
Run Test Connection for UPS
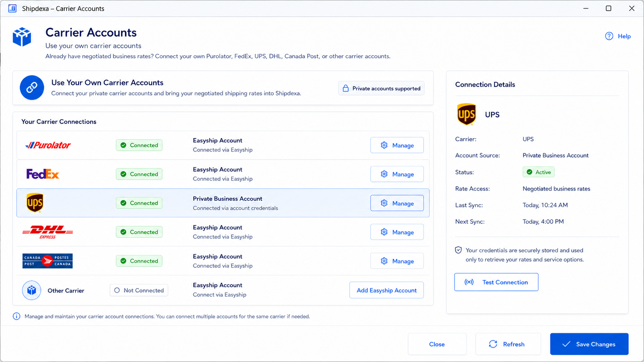pyautogui.click(x=496, y=282)
